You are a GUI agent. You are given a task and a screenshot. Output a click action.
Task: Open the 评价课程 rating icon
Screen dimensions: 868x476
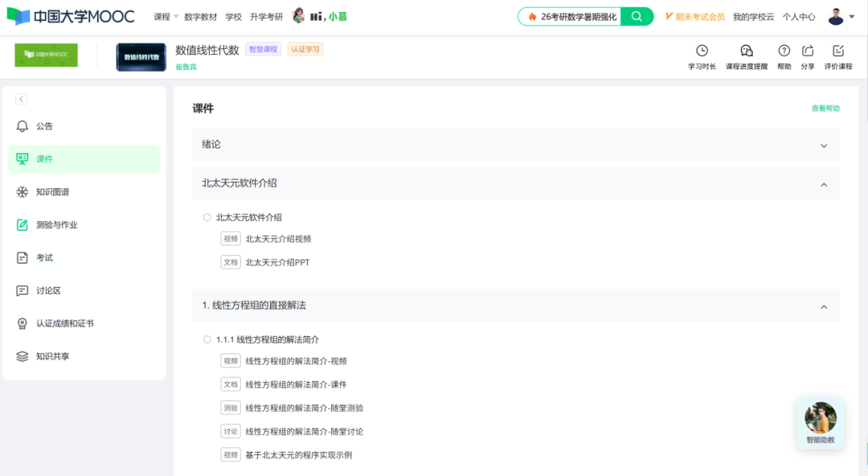[838, 51]
